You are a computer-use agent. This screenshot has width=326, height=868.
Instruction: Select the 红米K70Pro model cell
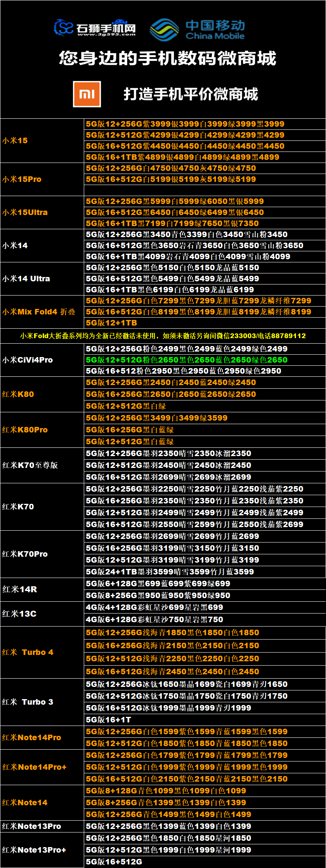(x=42, y=554)
